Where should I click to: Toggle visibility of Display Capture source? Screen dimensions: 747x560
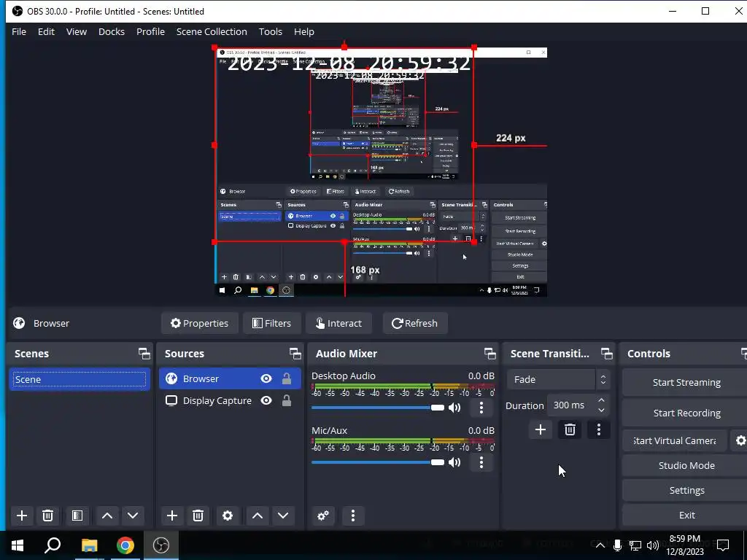pos(266,401)
